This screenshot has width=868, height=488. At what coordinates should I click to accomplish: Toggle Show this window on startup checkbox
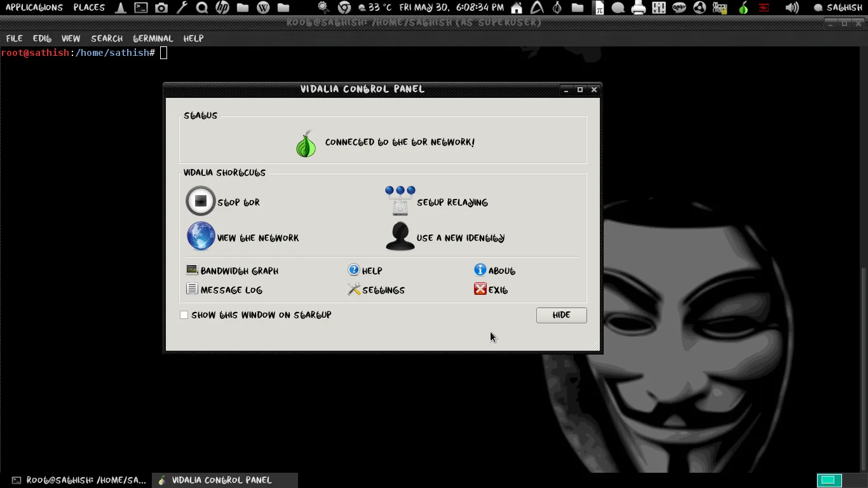pos(184,315)
